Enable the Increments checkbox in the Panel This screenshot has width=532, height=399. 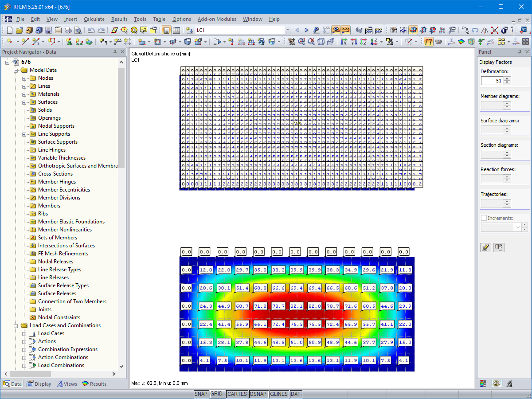point(483,218)
